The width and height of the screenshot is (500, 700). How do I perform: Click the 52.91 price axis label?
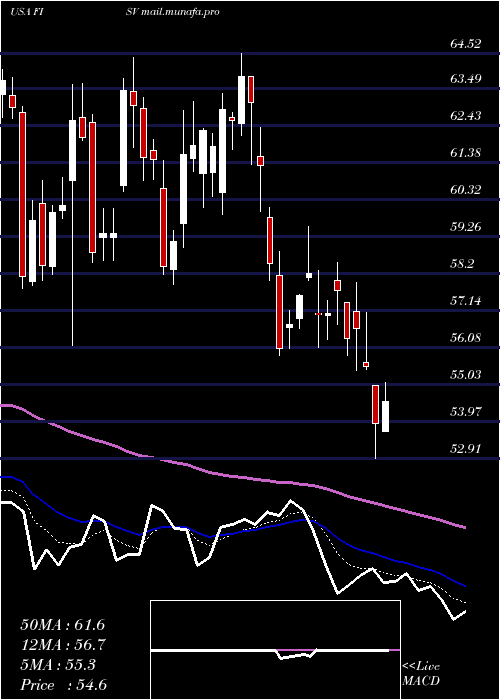[x=466, y=449]
